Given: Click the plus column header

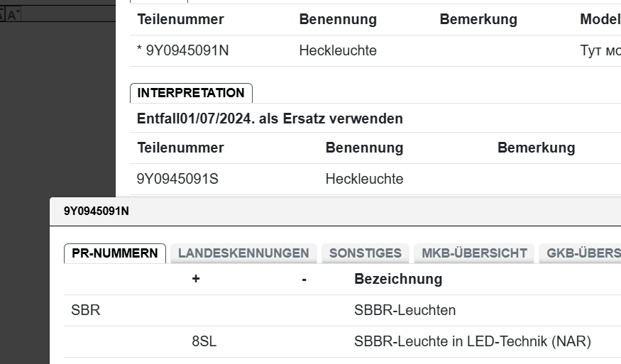Looking at the screenshot, I should pos(196,279).
